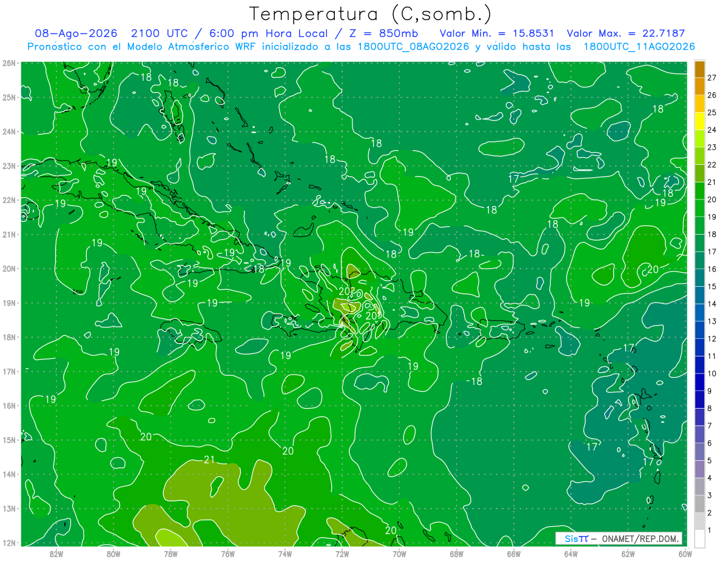
Task: Pick the yellow legend color between 24 and 25
Action: coord(699,121)
